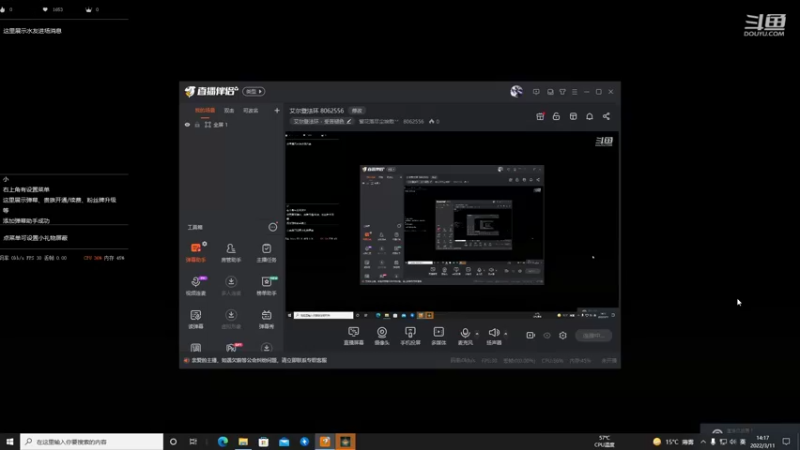Click the taskbar clock showing 14:17

[762, 441]
